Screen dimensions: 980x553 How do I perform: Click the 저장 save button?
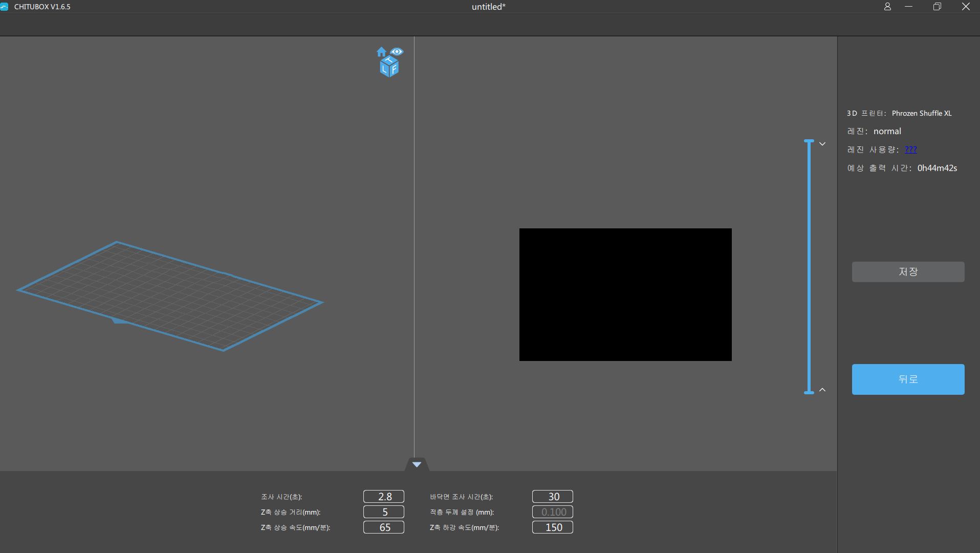[908, 272]
